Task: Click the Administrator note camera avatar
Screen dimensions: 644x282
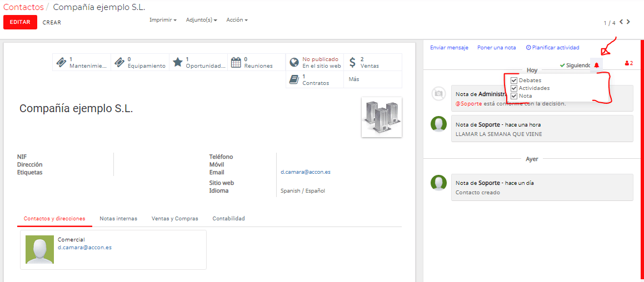Action: pyautogui.click(x=438, y=94)
